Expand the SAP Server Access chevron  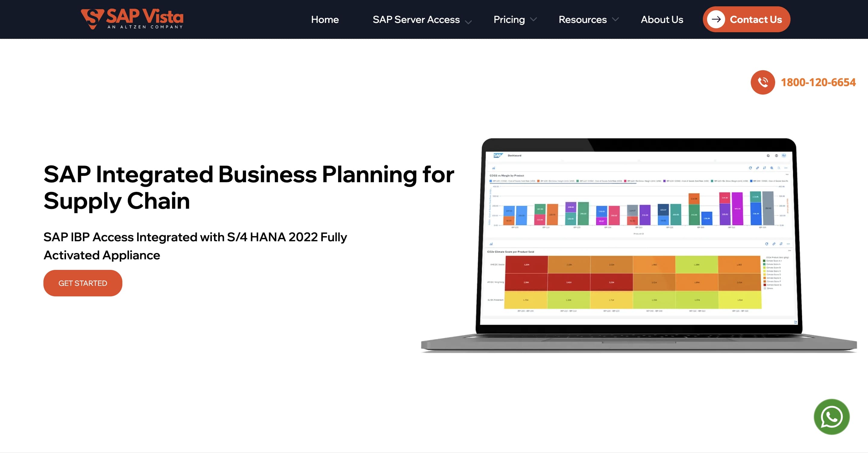[468, 22]
